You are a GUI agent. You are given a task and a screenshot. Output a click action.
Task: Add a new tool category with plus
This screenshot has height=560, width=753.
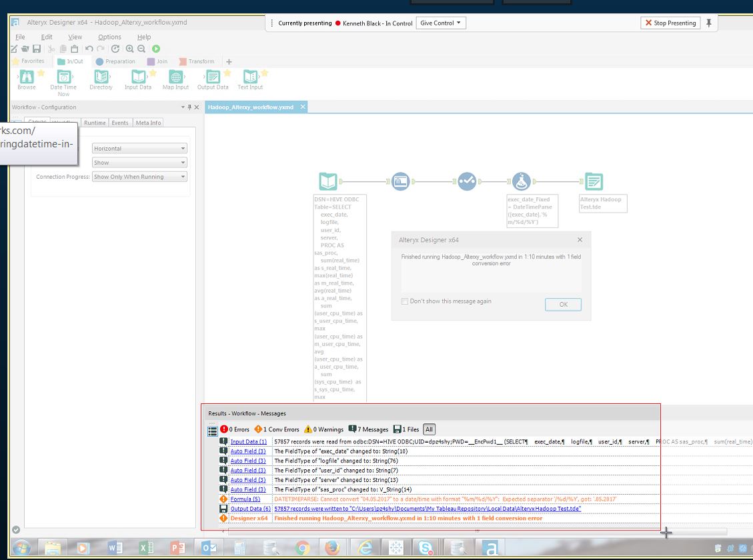(229, 61)
